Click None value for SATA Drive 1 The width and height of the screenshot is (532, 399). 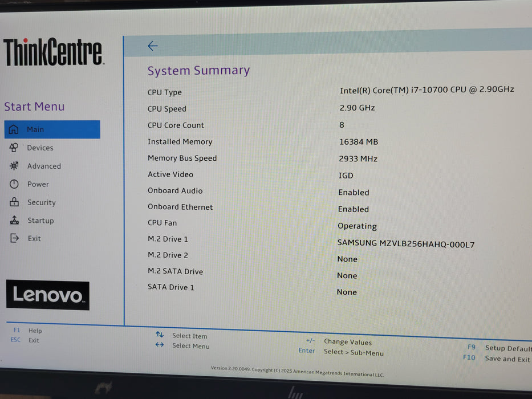347,292
